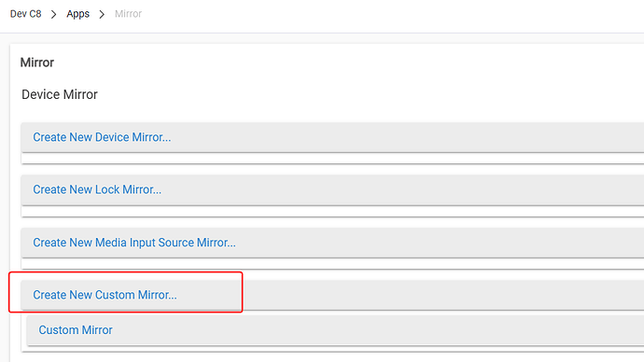Open Create New Media Input Source Mirror
Viewport: 644px width, 362px height.
(134, 243)
